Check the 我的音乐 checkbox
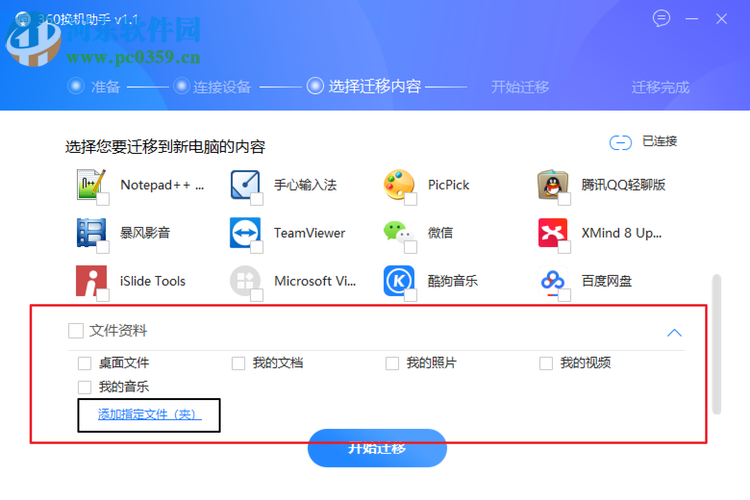The width and height of the screenshot is (750, 500). 85,387
